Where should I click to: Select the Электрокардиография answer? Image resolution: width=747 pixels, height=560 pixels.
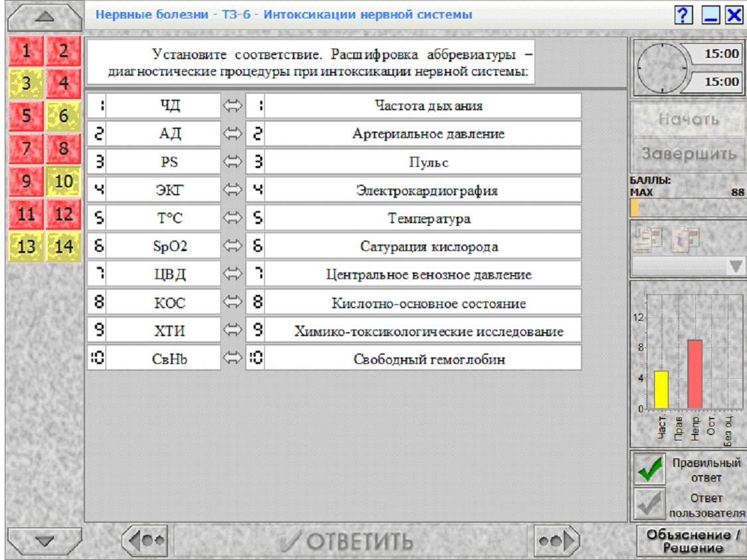coord(423,190)
